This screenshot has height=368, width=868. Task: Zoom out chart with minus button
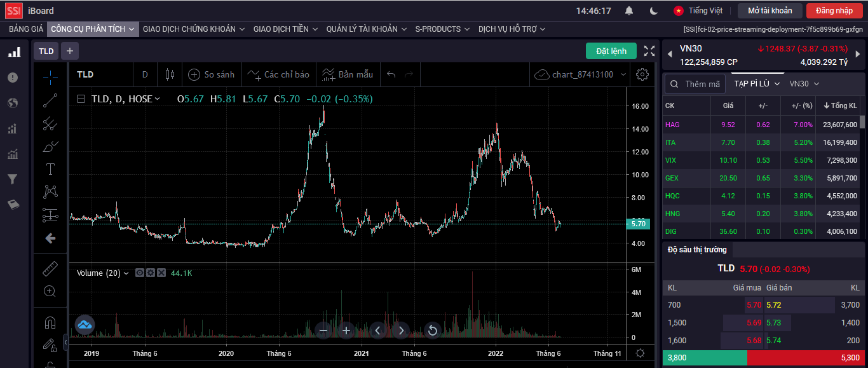(323, 331)
